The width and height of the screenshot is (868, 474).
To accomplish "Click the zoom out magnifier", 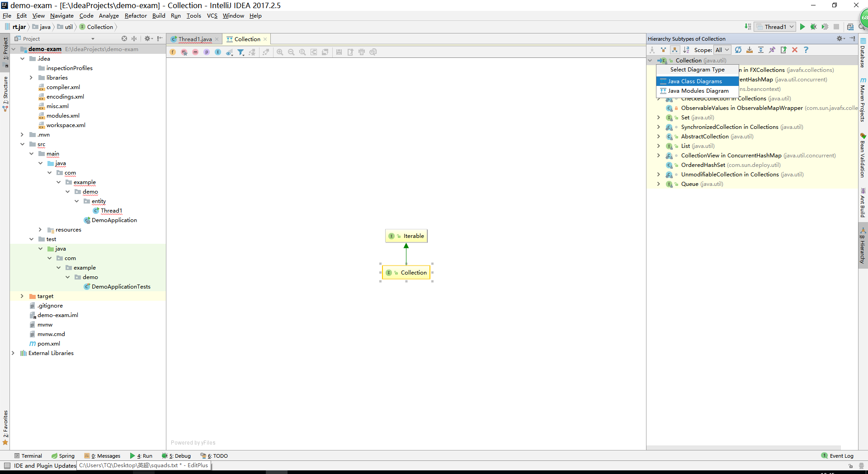I will point(291,52).
